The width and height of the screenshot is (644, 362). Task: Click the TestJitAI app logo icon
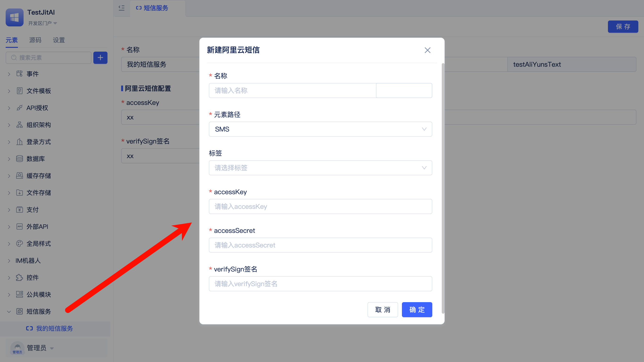tap(15, 17)
